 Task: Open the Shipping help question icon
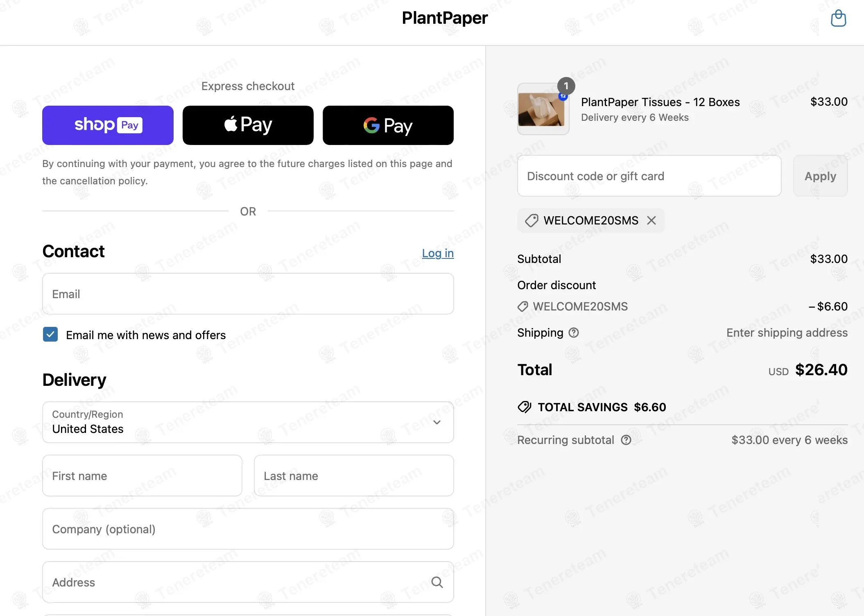pyautogui.click(x=574, y=333)
